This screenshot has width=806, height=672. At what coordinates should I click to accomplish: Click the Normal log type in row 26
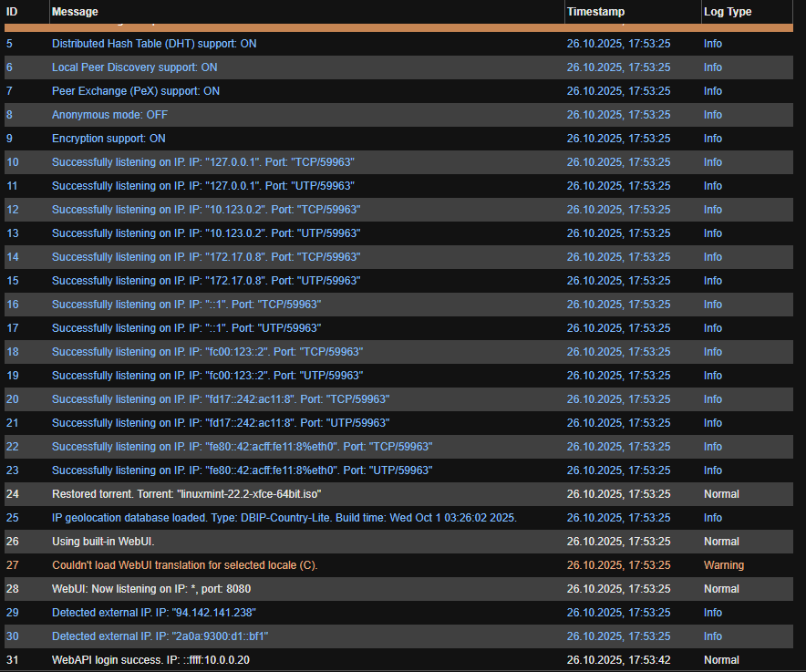721,541
